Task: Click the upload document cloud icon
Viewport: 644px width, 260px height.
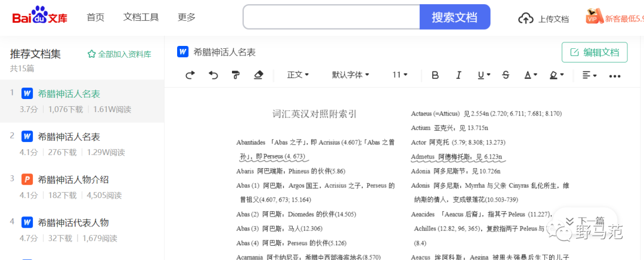Action: tap(525, 18)
